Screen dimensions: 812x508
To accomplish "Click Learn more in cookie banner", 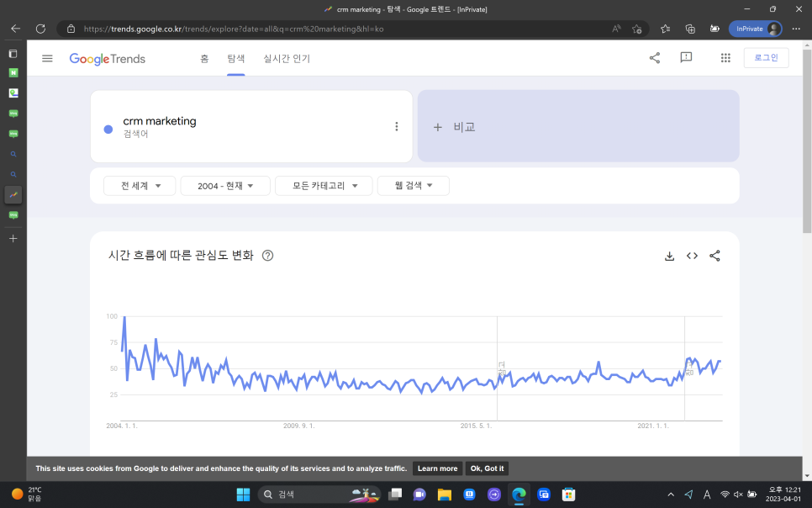I will tap(438, 468).
